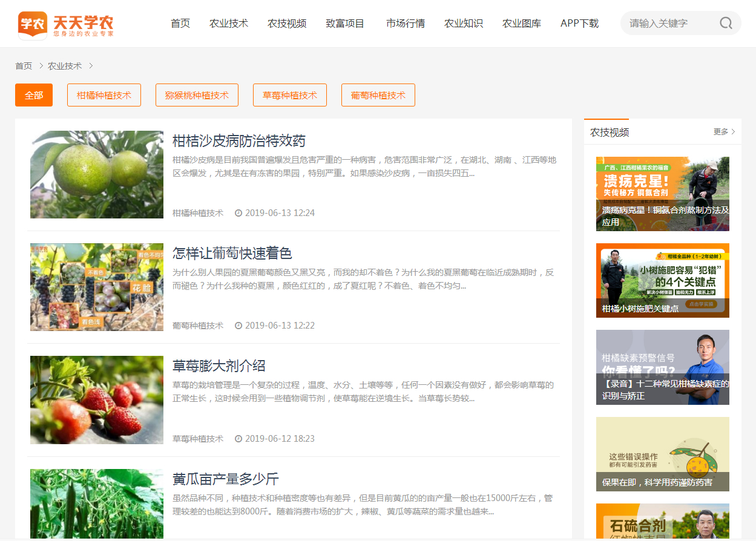Click the clock icon beside 2019-06-13 12:24
Screen dimensions: 756x541
click(x=238, y=213)
